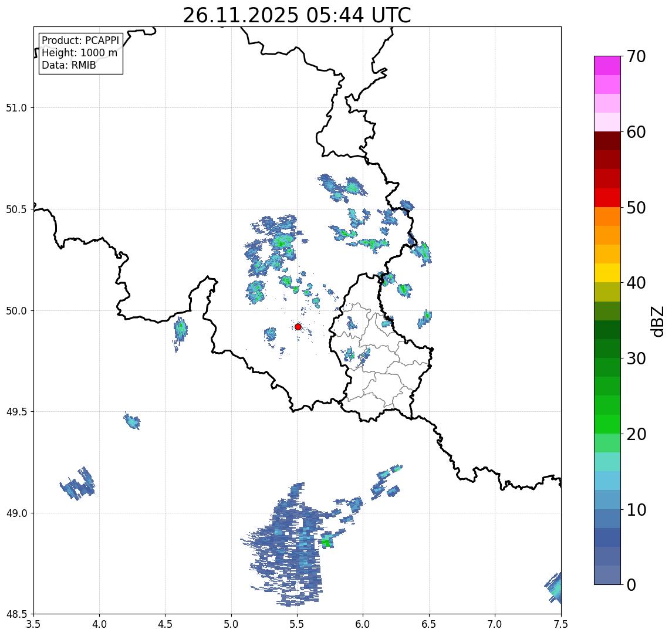Click the latitude axis label 50.5
The height and width of the screenshot is (636, 672).
(x=16, y=209)
